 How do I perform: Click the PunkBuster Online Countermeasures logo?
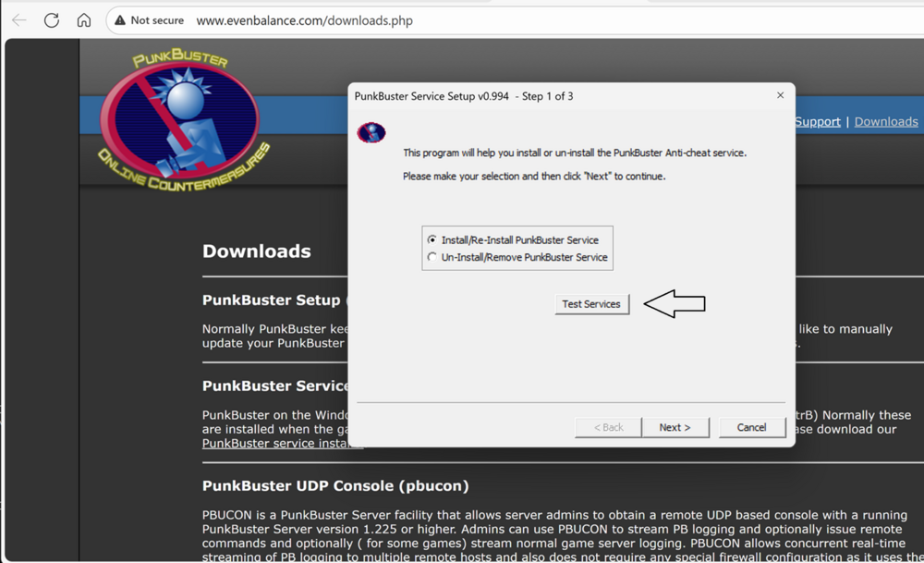tap(178, 124)
